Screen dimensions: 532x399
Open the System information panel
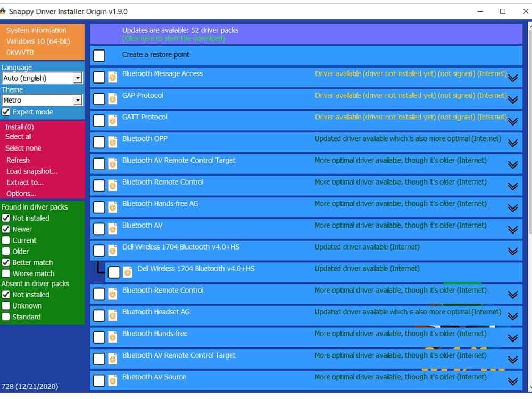click(36, 30)
